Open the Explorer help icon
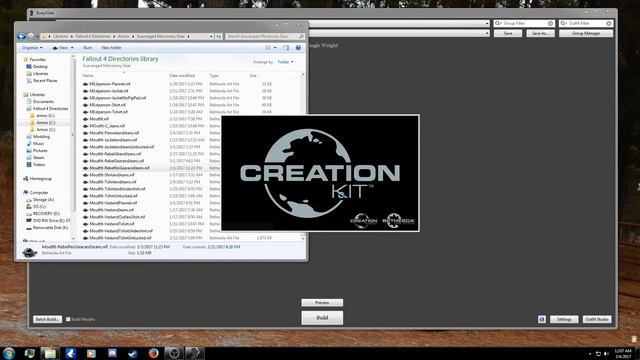Screen dimensions: 640x360 (x=298, y=48)
